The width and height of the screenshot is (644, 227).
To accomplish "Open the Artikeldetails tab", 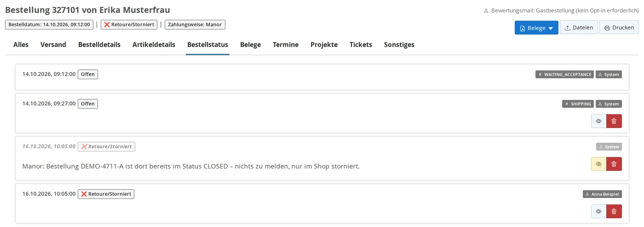I will [154, 45].
